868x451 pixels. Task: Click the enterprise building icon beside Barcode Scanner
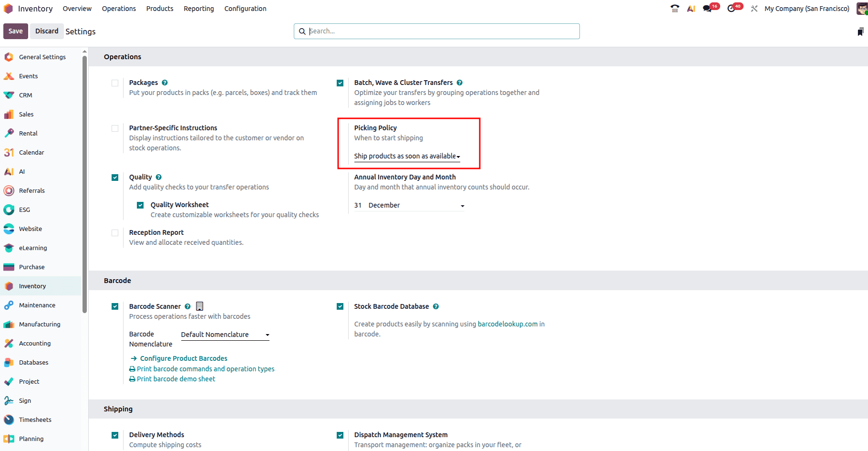click(200, 306)
